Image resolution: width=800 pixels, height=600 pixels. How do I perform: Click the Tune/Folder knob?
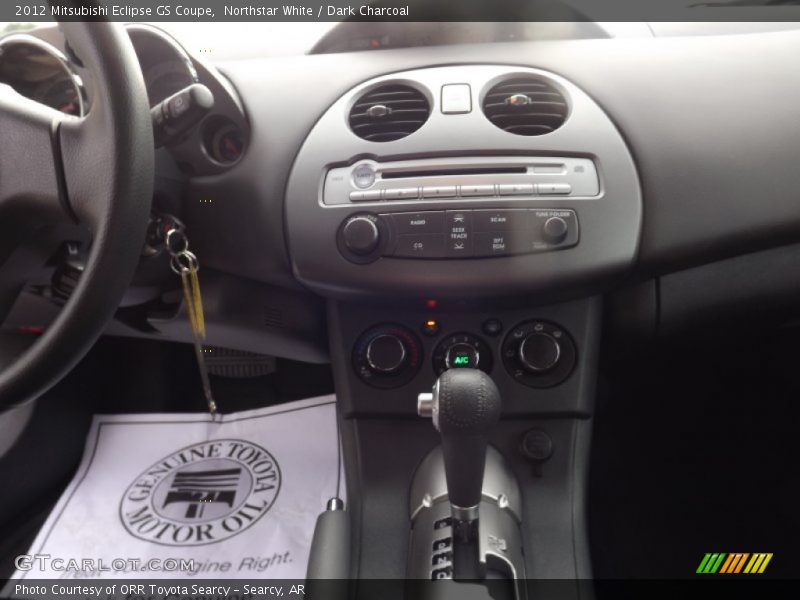pos(554,230)
